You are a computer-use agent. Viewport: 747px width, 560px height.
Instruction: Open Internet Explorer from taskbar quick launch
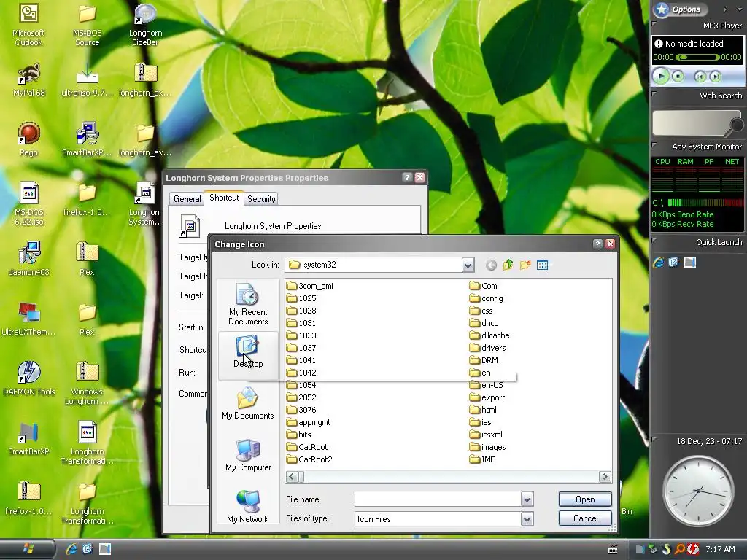(x=71, y=549)
